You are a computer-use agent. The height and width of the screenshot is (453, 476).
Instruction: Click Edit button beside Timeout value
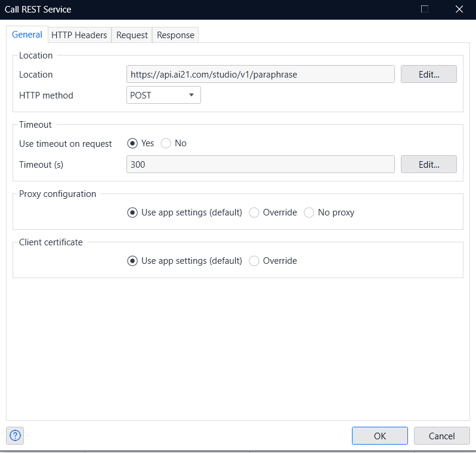(x=429, y=164)
